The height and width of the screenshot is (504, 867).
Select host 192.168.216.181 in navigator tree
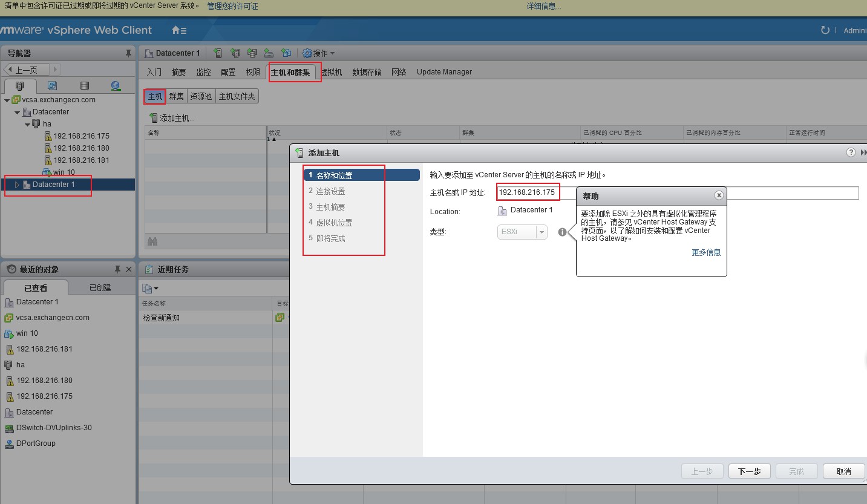click(81, 160)
